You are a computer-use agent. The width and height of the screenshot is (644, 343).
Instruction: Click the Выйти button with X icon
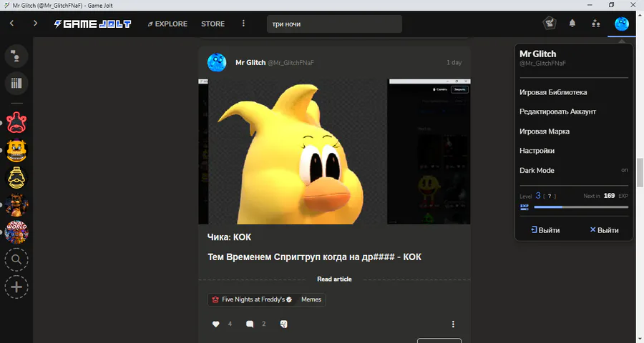pyautogui.click(x=604, y=230)
